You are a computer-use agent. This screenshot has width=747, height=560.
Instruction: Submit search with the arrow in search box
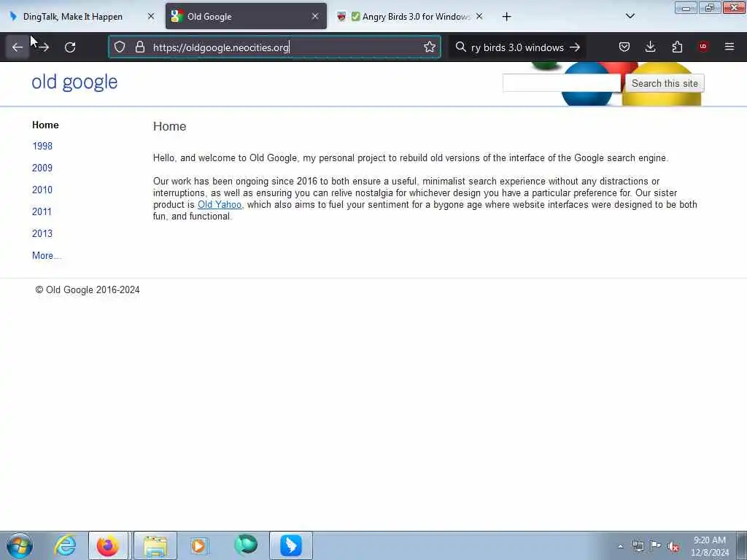pyautogui.click(x=575, y=47)
